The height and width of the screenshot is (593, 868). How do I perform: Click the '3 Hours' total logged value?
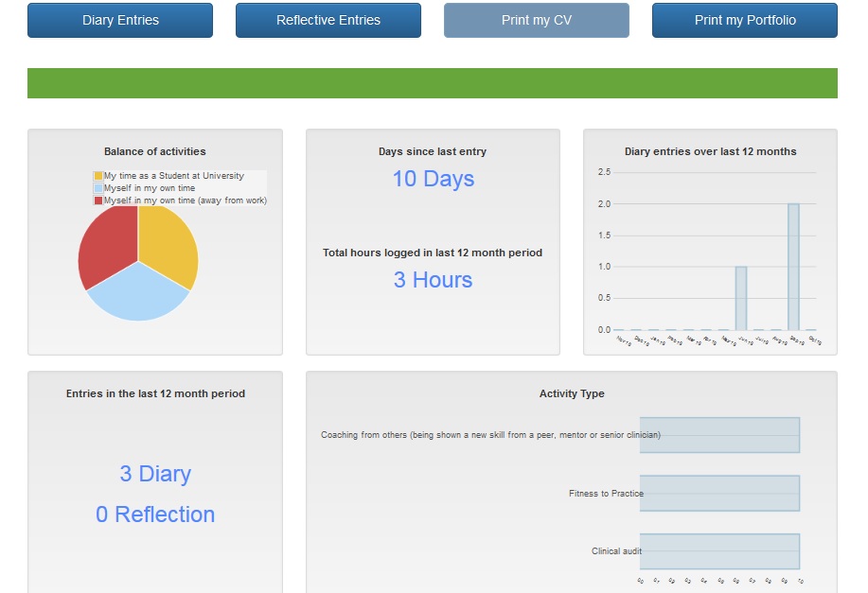coord(433,280)
